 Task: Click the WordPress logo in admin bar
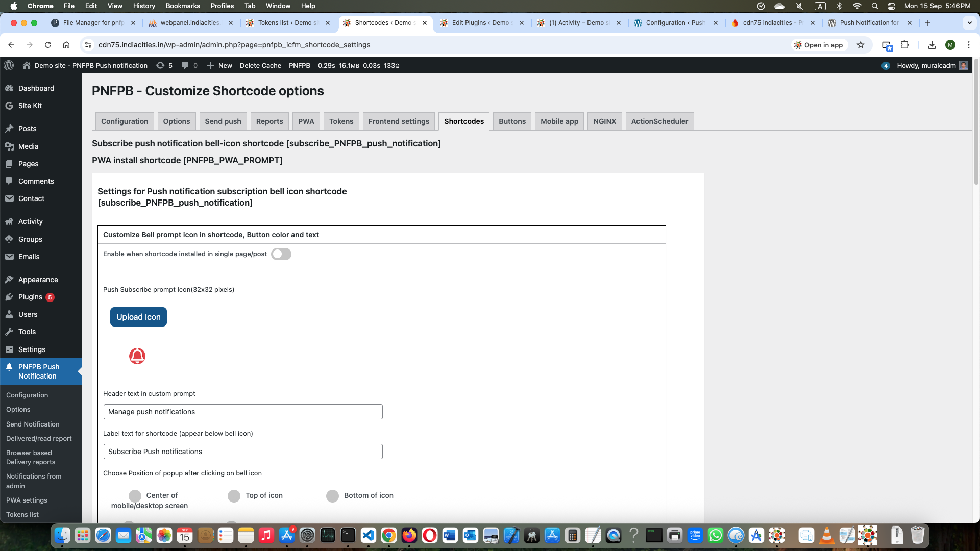click(x=9, y=65)
